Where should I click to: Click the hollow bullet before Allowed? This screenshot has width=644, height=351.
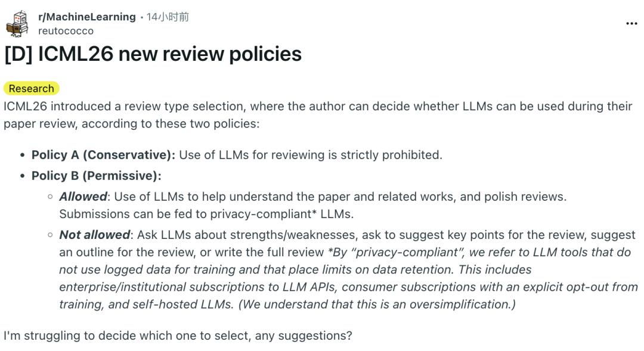tap(50, 197)
